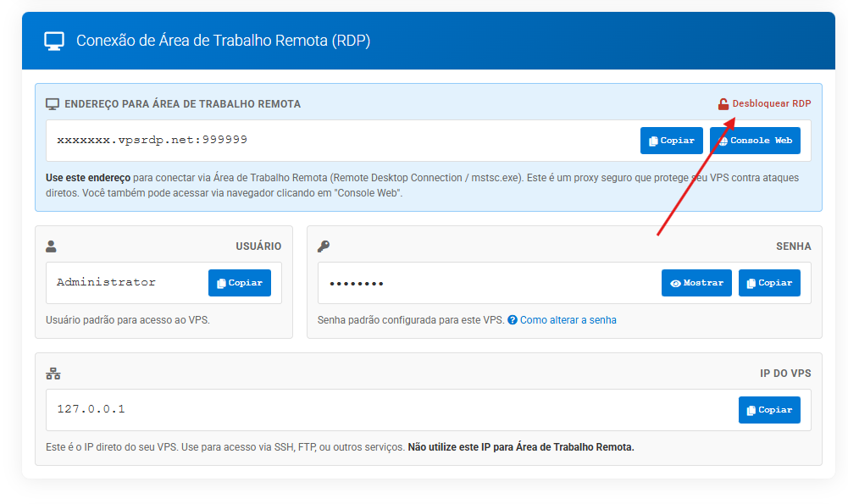Screen dimensions: 848x504
Task: Show the hidden password with Mostrar
Action: (x=696, y=283)
